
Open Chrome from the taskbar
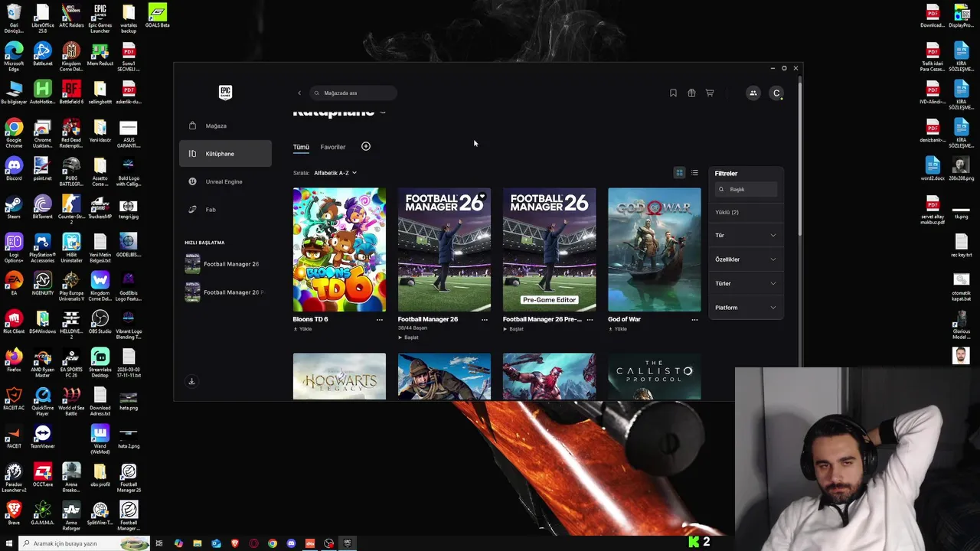pyautogui.click(x=273, y=543)
